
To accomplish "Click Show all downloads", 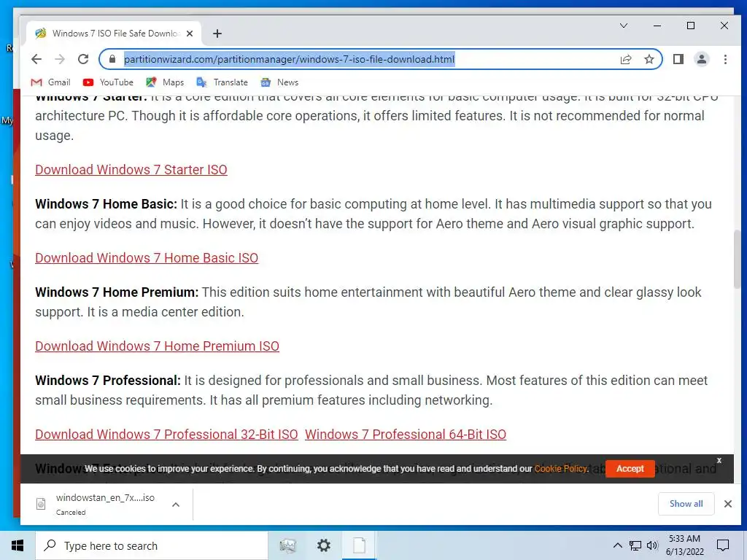I will 686,504.
